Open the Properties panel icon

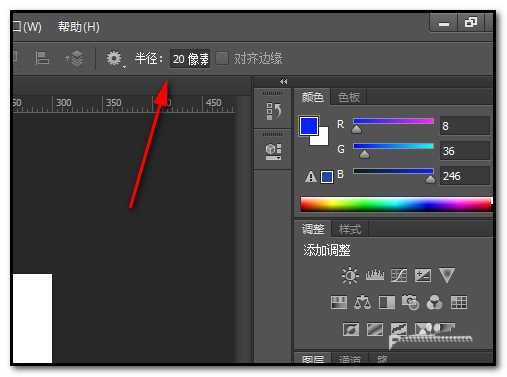[x=273, y=152]
